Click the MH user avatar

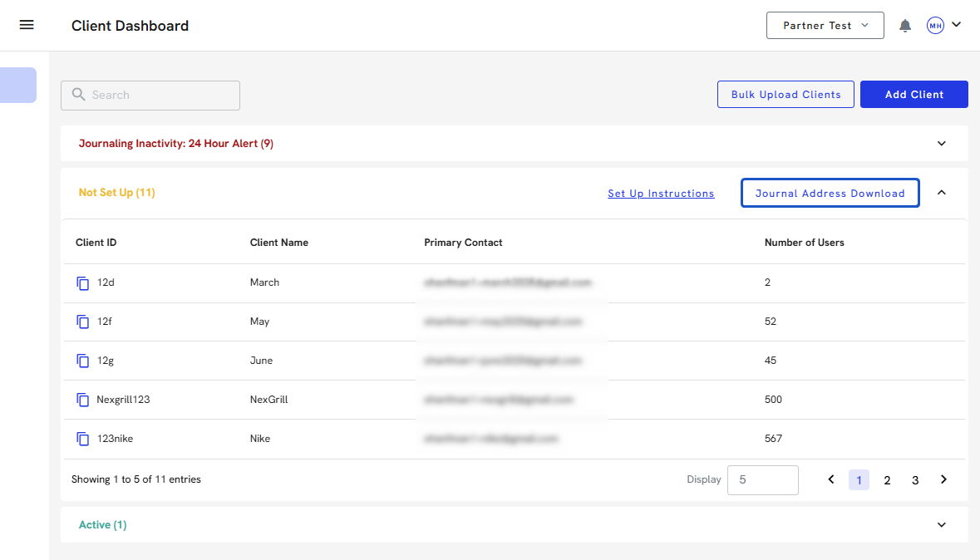point(935,26)
